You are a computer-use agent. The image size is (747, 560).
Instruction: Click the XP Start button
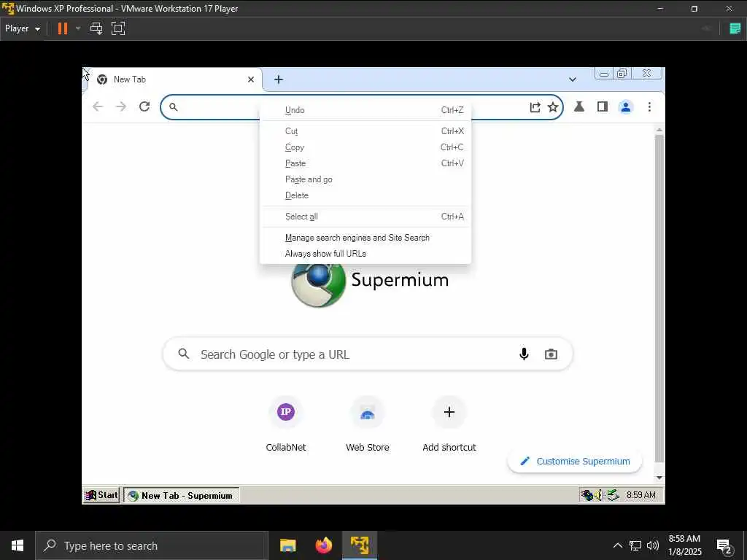[x=101, y=495]
